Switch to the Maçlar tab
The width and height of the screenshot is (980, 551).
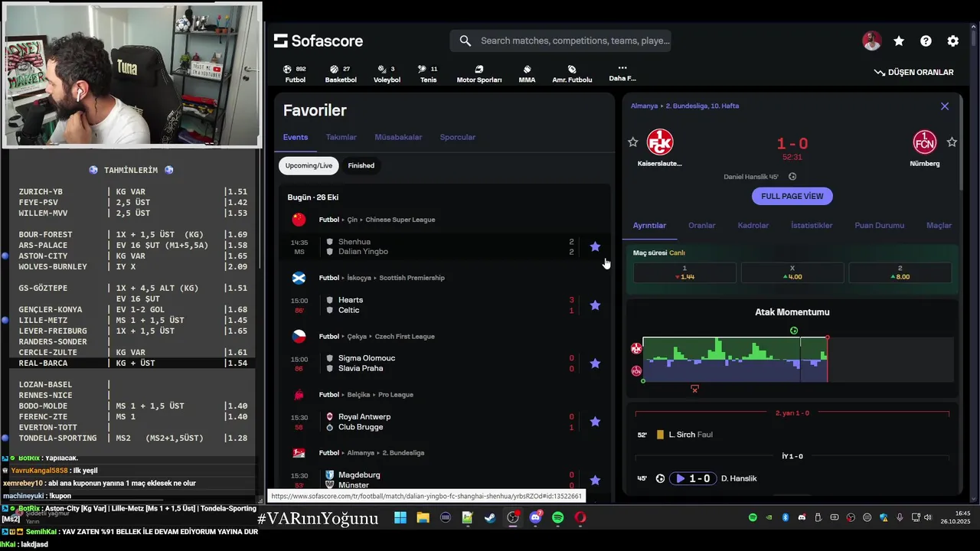(x=939, y=226)
